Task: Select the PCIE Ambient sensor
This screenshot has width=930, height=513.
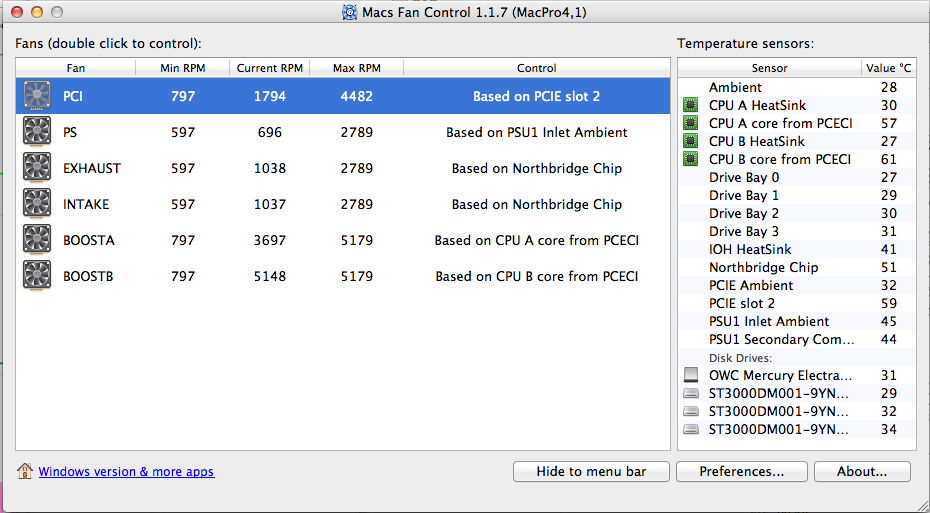Action: (x=797, y=285)
